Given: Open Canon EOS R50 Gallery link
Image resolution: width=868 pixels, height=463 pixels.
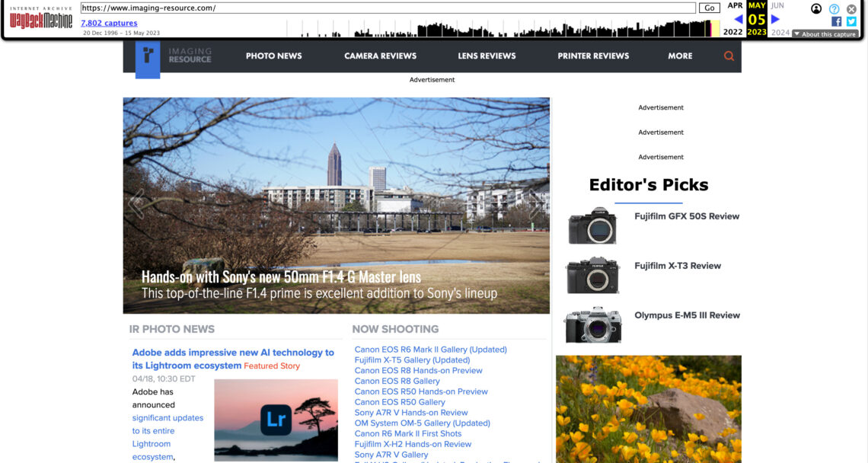Looking at the screenshot, I should pyautogui.click(x=400, y=402).
